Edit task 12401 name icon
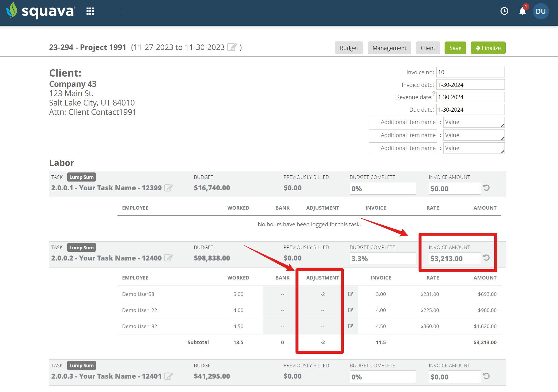Screen dimensions: 558x392 coord(168,376)
